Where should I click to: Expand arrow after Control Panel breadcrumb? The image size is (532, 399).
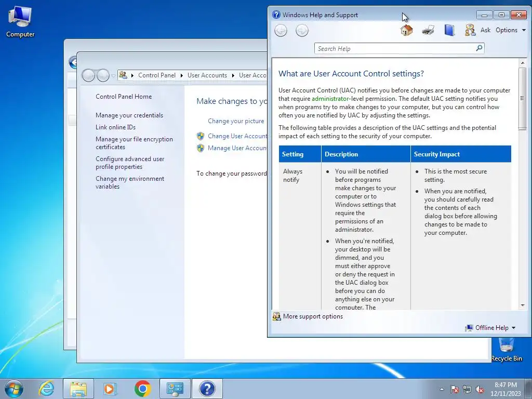[x=182, y=75]
